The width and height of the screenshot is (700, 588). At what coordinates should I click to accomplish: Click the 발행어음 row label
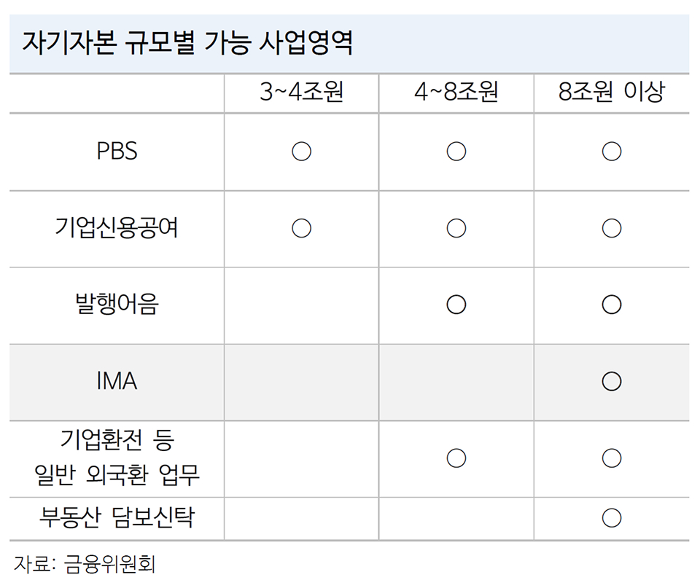(117, 305)
